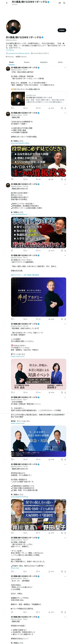Screen dimensions: 72x644
Task: Follow the @ikawa_reborn account
Action: click(62, 30)
